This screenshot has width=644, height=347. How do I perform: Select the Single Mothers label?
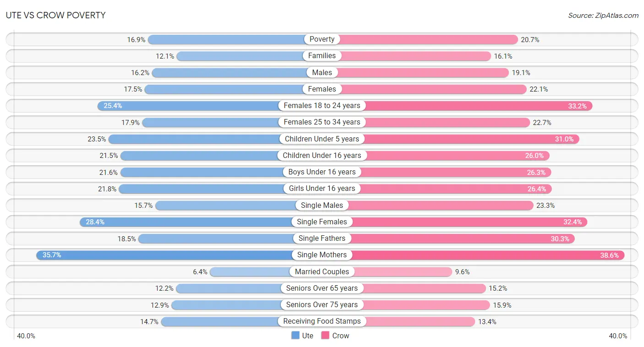tap(322, 255)
